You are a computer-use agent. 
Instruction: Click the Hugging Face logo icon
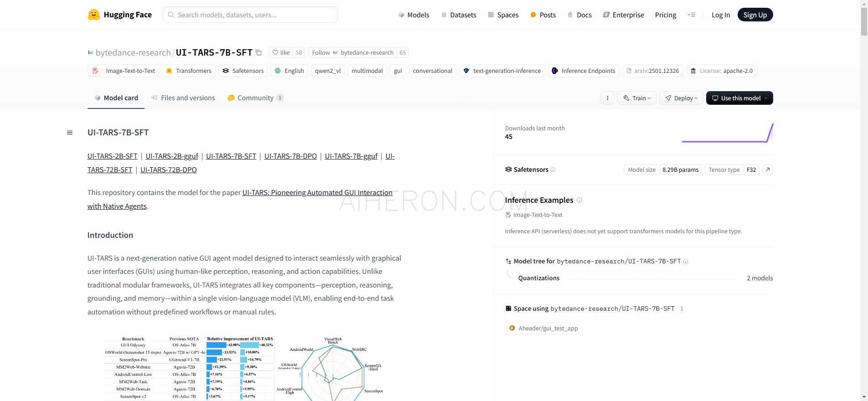click(94, 15)
